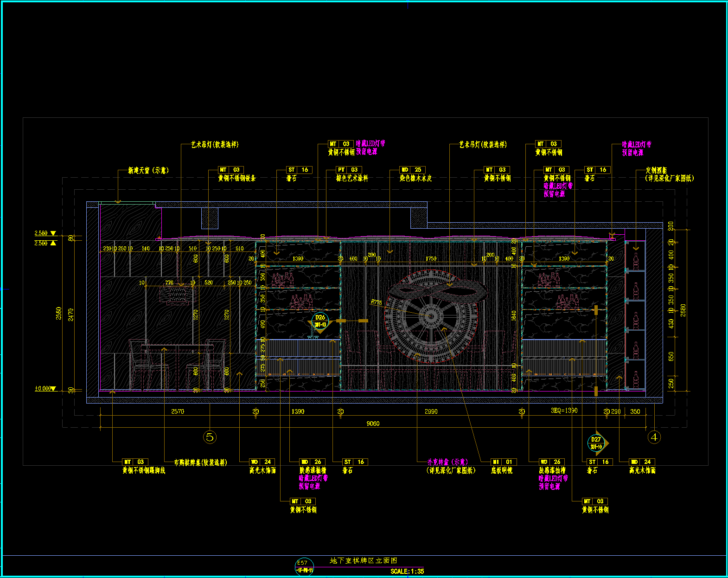Screen dimensions: 728x578
Task: Select the 染色橡木木皮 annotation
Action: (x=415, y=178)
